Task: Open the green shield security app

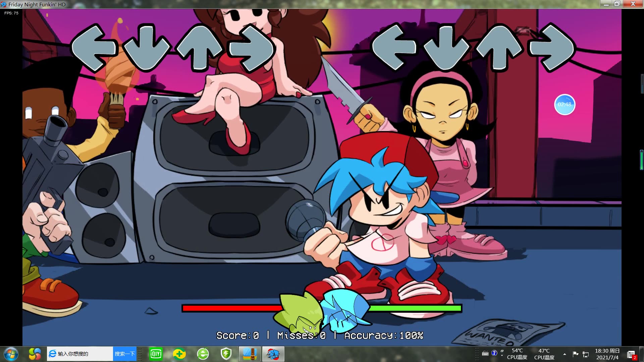Action: tap(226, 354)
